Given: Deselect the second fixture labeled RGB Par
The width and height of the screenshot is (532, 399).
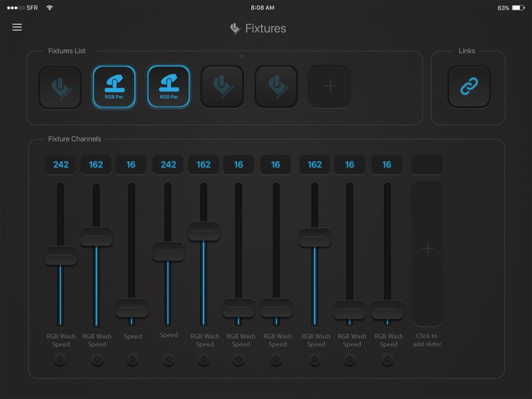Looking at the screenshot, I should coord(114,87).
